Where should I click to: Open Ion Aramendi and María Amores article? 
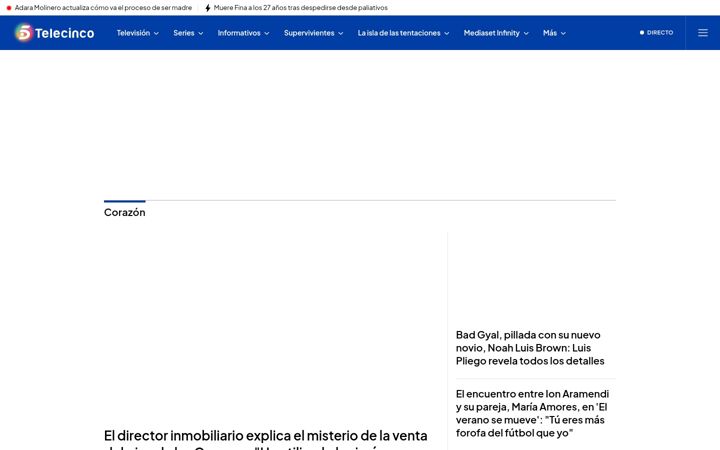[x=533, y=413]
